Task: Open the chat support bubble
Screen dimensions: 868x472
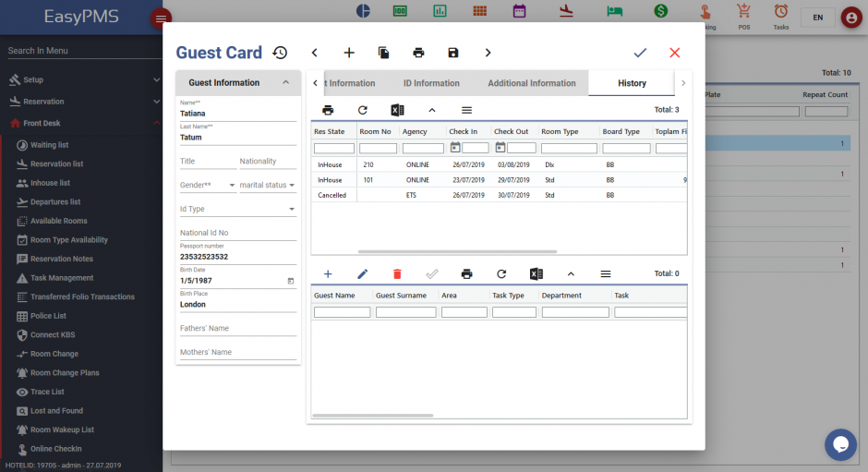Action: [x=840, y=444]
